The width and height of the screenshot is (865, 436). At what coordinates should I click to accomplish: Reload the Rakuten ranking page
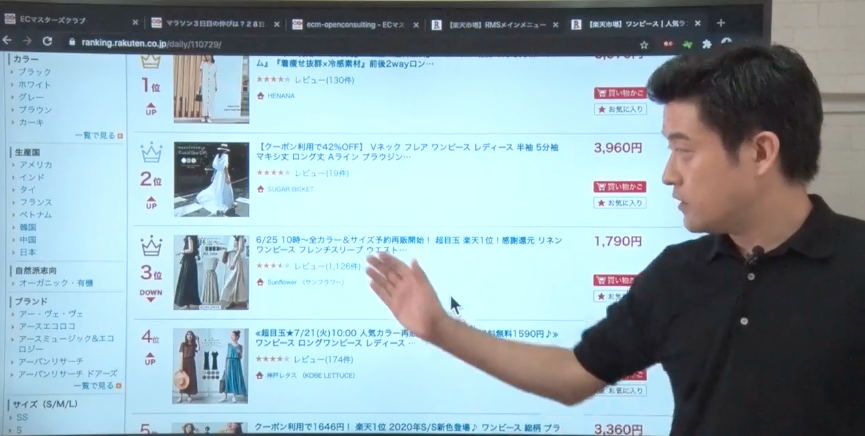point(47,41)
